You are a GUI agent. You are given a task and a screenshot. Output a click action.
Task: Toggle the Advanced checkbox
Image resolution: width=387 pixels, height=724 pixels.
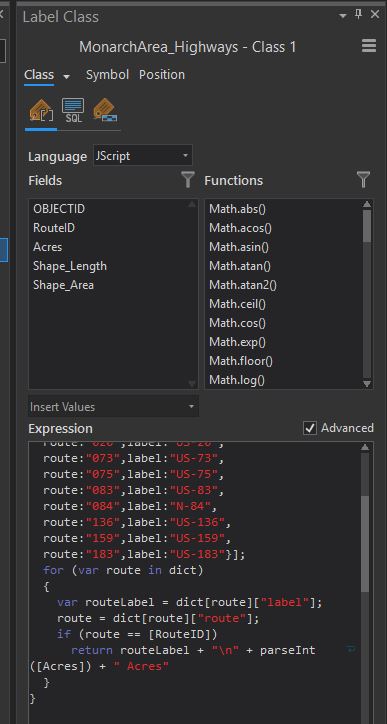point(309,428)
